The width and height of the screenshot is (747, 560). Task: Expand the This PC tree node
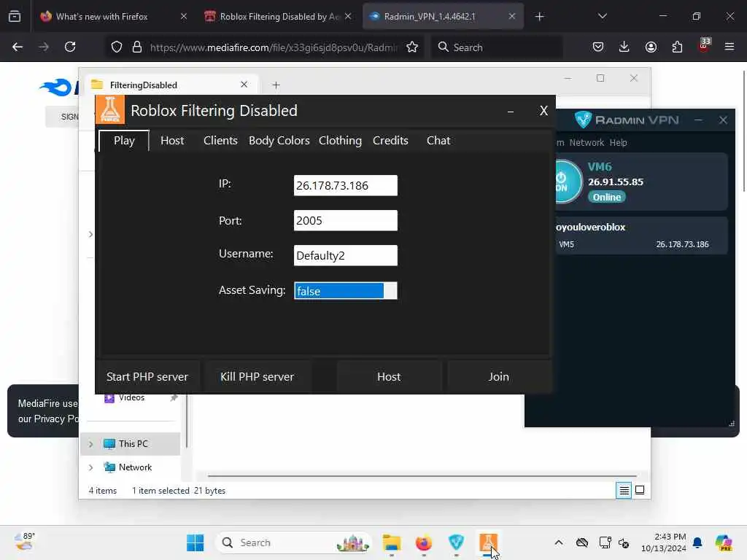[x=90, y=444]
